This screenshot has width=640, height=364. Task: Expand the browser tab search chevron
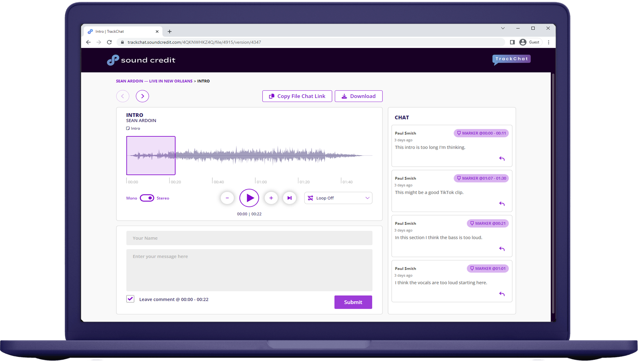pos(503,28)
